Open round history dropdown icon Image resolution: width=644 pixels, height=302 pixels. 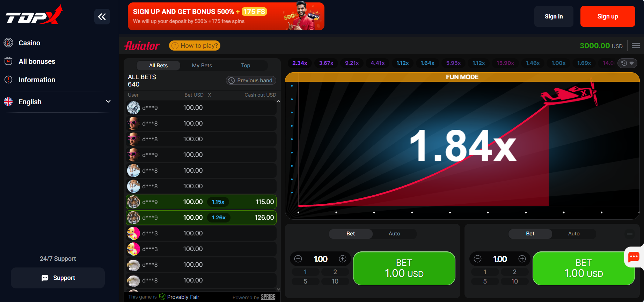point(627,63)
